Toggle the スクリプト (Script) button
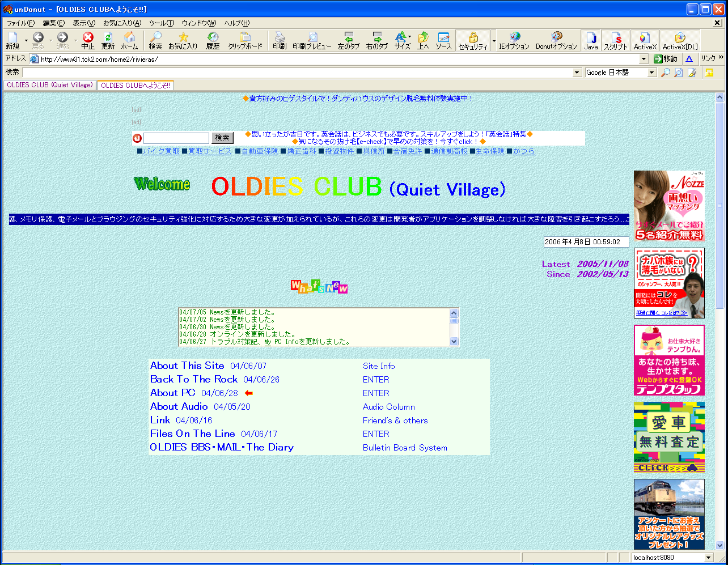Image resolution: width=728 pixels, height=565 pixels. tap(616, 40)
